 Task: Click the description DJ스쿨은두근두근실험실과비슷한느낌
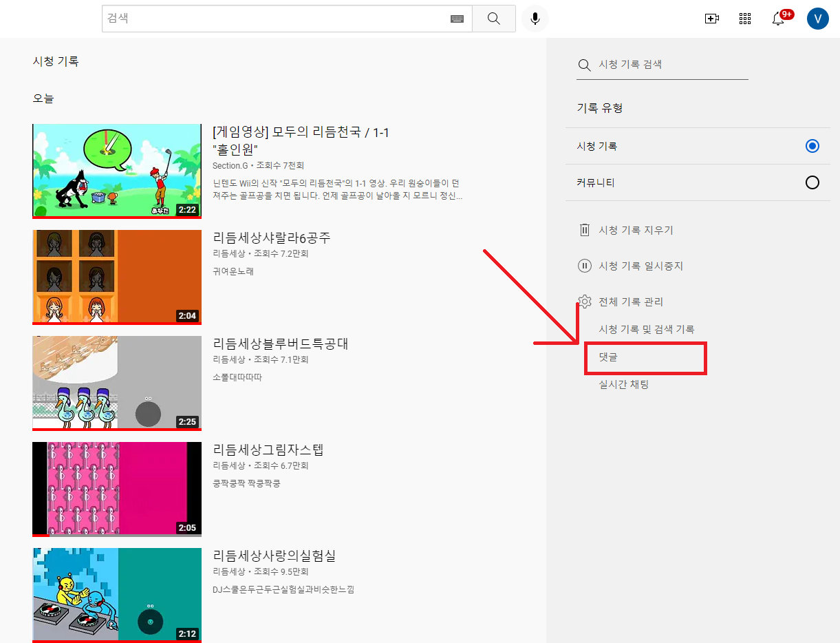coord(283,589)
